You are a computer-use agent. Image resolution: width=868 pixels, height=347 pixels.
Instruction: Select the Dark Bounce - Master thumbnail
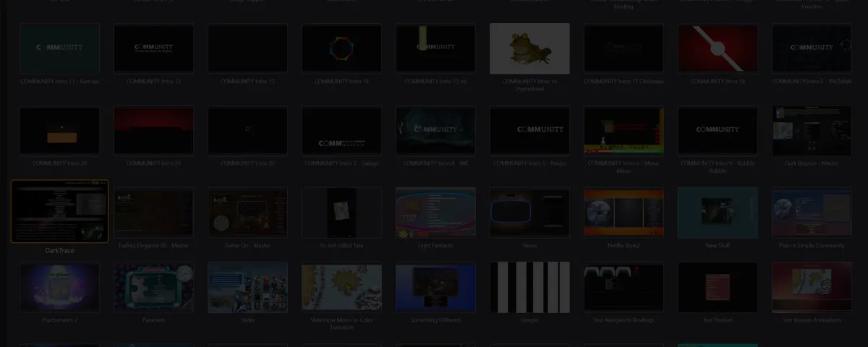tap(812, 131)
